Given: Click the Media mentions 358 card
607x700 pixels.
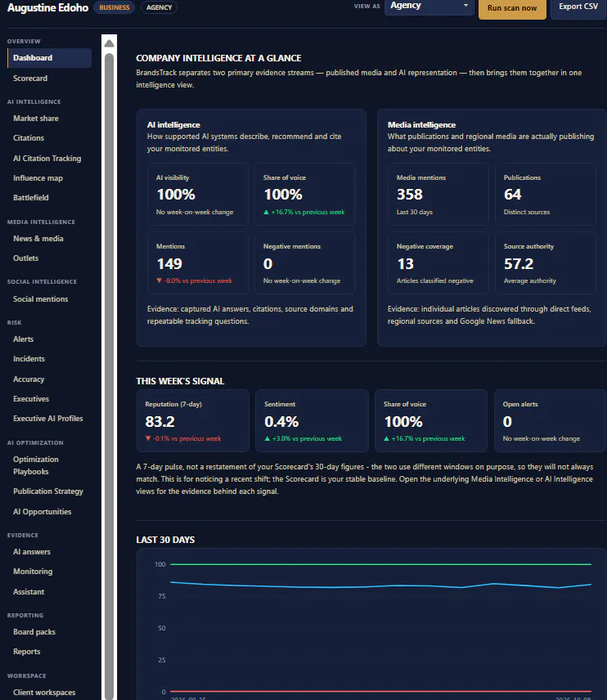Looking at the screenshot, I should (x=438, y=194).
